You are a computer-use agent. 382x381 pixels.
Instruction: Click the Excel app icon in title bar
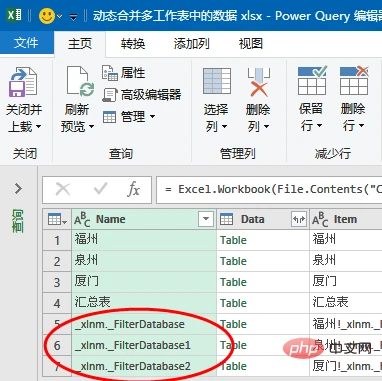[14, 15]
